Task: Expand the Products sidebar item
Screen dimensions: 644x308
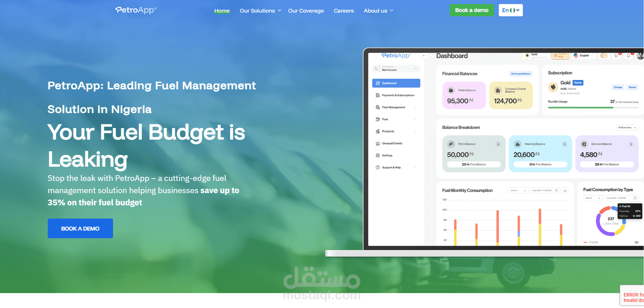Action: click(x=396, y=131)
